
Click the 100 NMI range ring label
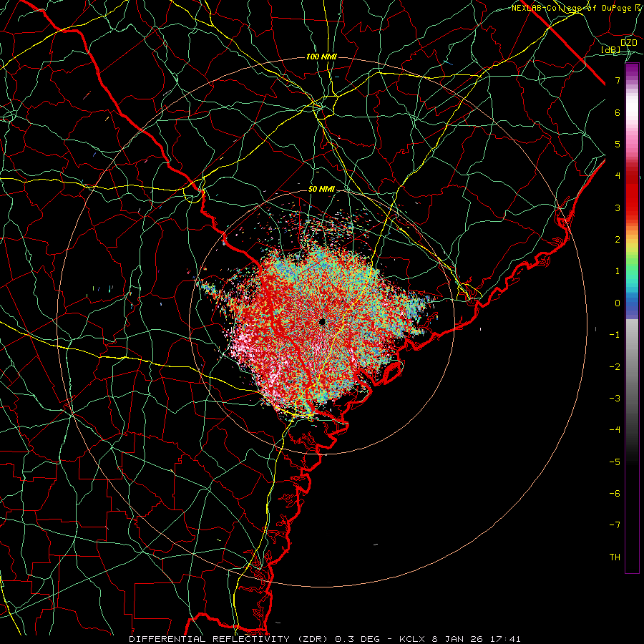pos(321,57)
